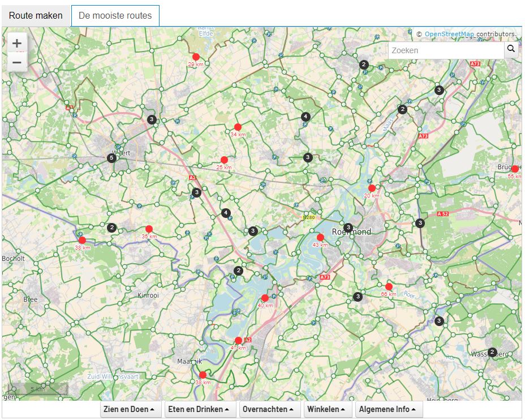Click the 47 km marker near the A2

point(238,340)
